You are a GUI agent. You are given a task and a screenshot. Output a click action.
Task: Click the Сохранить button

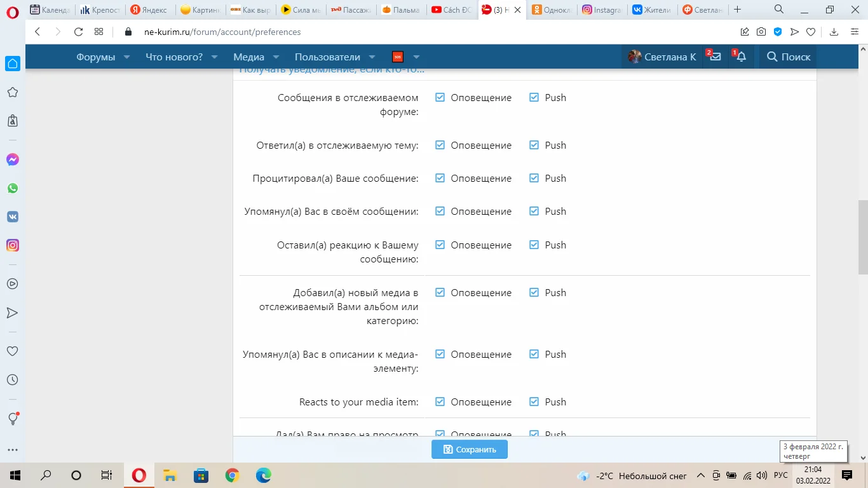pos(470,449)
